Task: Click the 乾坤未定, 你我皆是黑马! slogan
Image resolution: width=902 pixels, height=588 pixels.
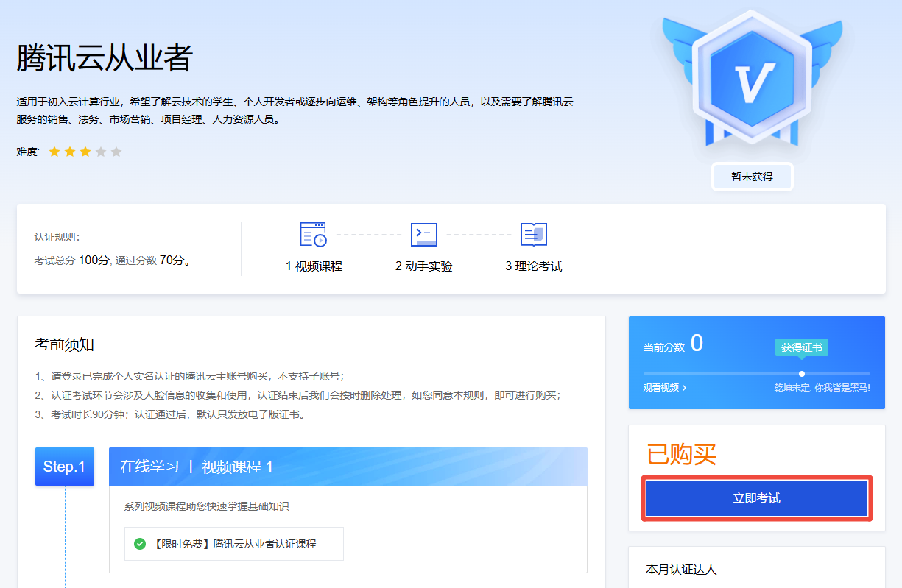Action: 822,387
